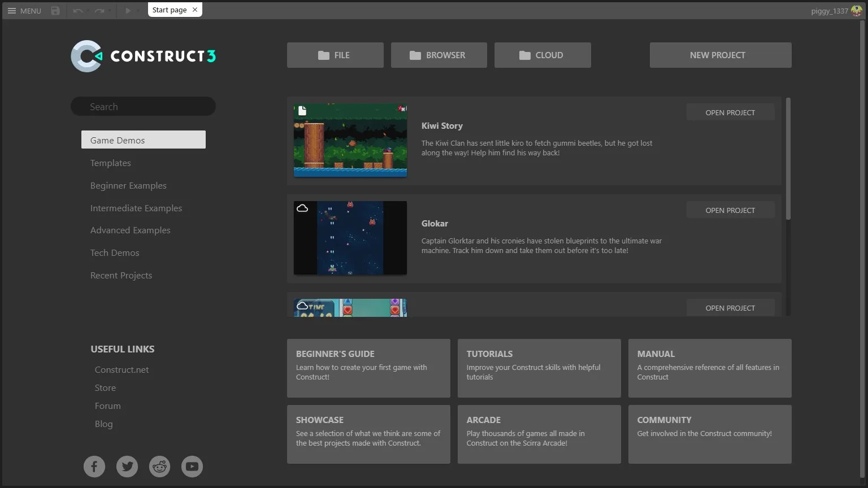Click the folder icon on FILE button

pos(323,55)
